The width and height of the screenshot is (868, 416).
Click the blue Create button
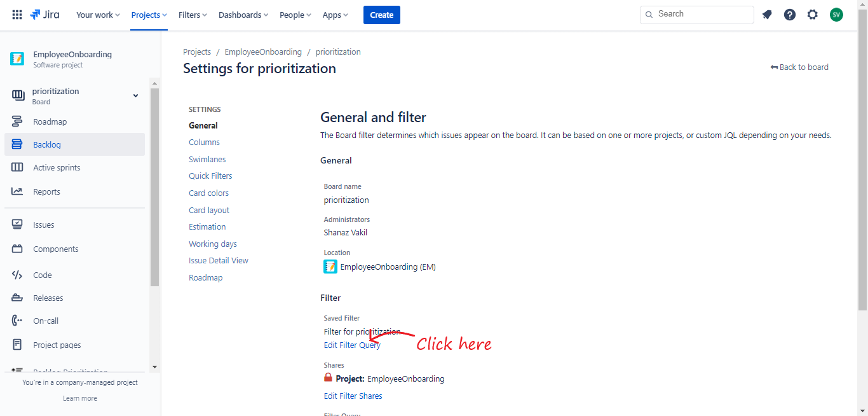pos(382,15)
